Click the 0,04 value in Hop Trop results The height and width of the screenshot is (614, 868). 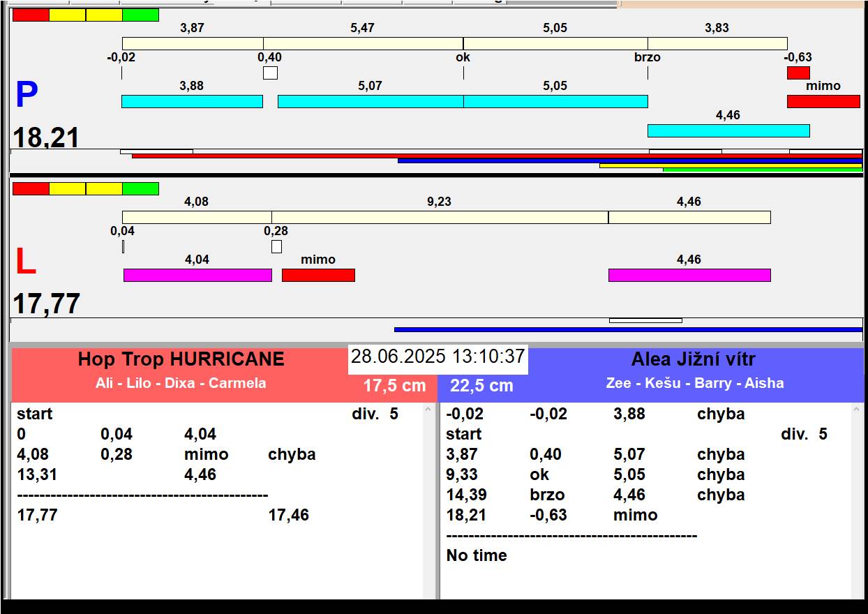117,435
